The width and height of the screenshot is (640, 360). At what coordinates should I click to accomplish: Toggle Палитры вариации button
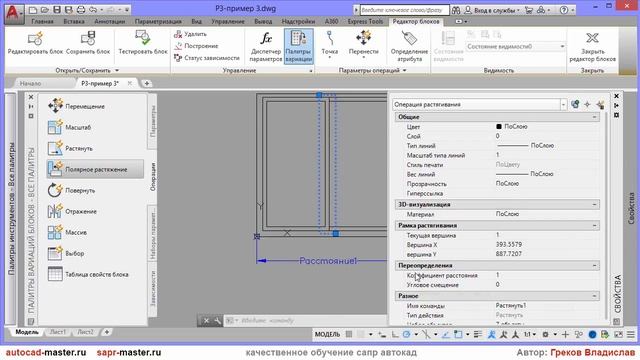coord(299,47)
